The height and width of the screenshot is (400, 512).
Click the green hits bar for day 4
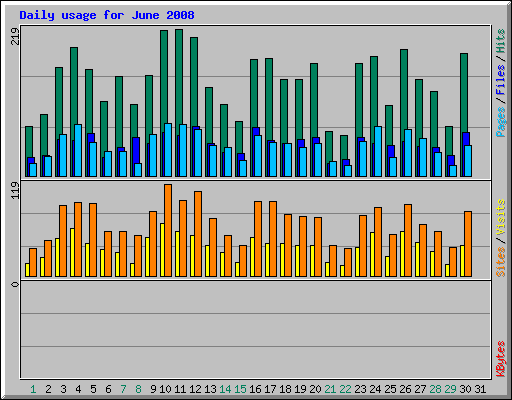[x=74, y=85]
